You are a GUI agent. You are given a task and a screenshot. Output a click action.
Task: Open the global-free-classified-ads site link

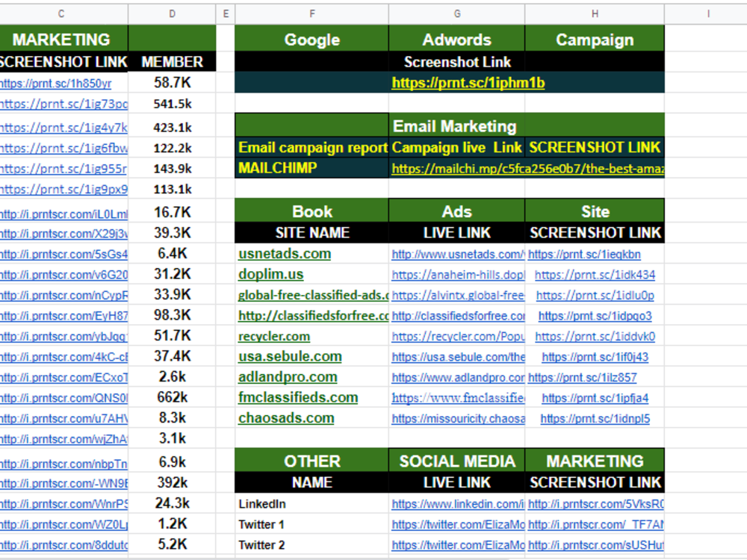(x=314, y=295)
